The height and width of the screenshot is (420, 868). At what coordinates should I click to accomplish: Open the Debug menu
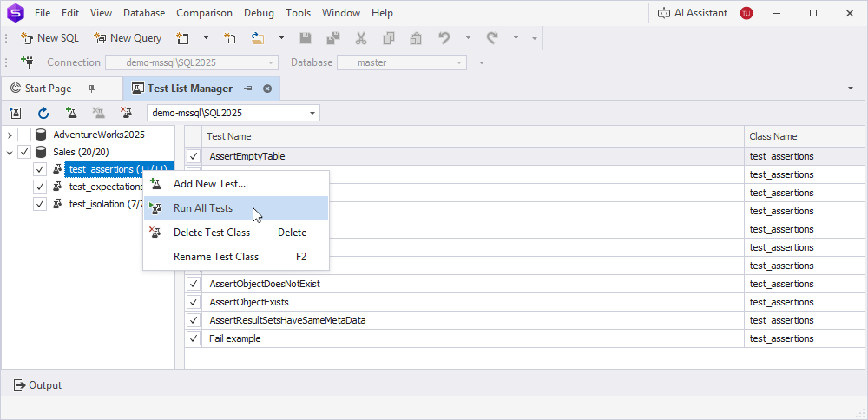[x=259, y=13]
